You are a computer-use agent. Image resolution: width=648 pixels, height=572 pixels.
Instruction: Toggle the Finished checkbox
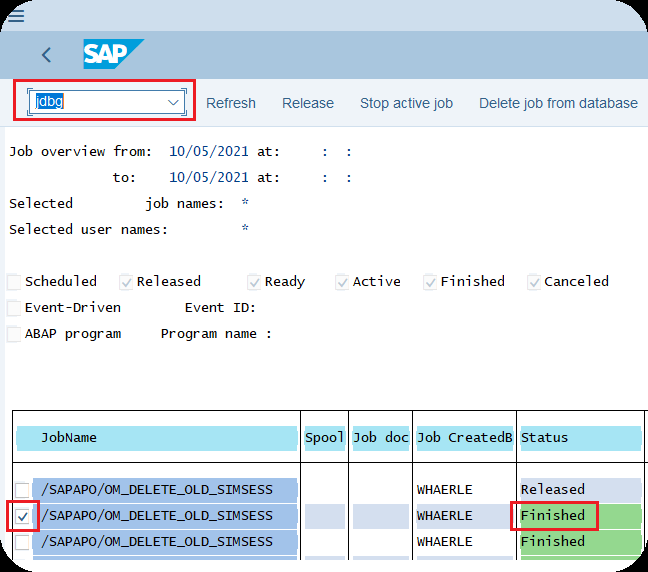430,282
